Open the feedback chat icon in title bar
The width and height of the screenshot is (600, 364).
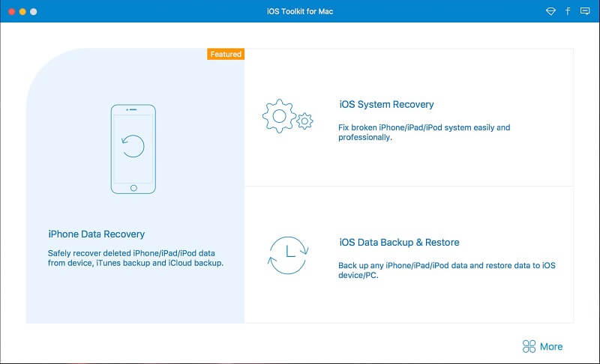(x=585, y=11)
